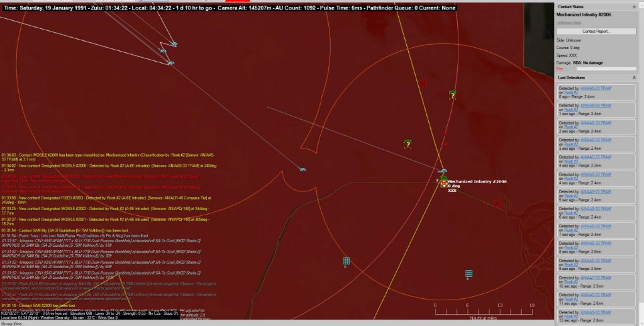
Task: Collapse the Contact Status section
Action: pos(634,7)
